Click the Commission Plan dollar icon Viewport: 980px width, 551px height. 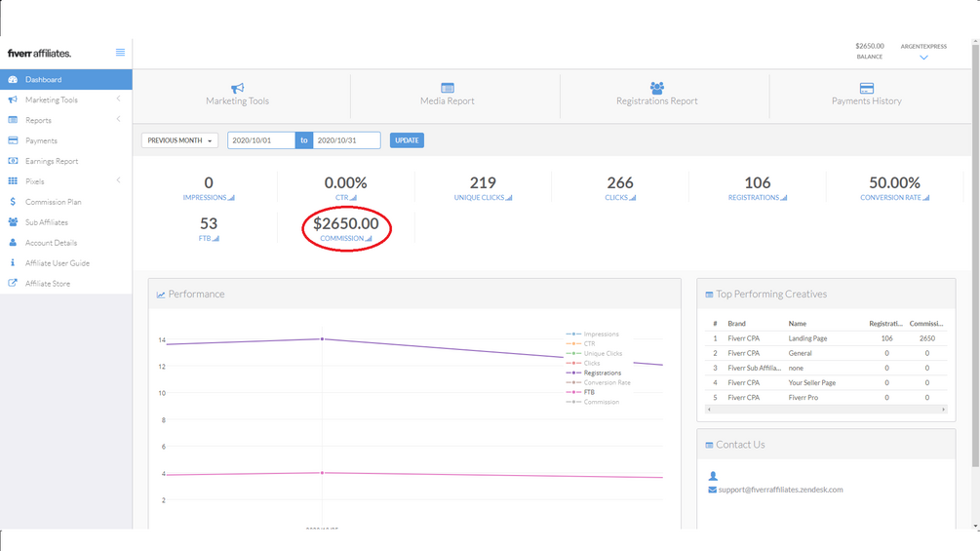[x=13, y=202]
